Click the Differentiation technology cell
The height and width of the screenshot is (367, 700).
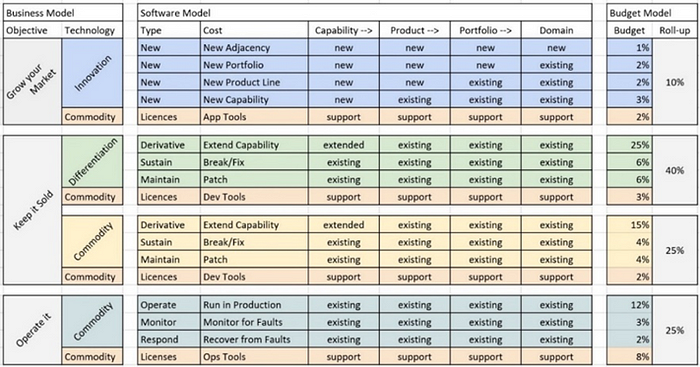(92, 162)
